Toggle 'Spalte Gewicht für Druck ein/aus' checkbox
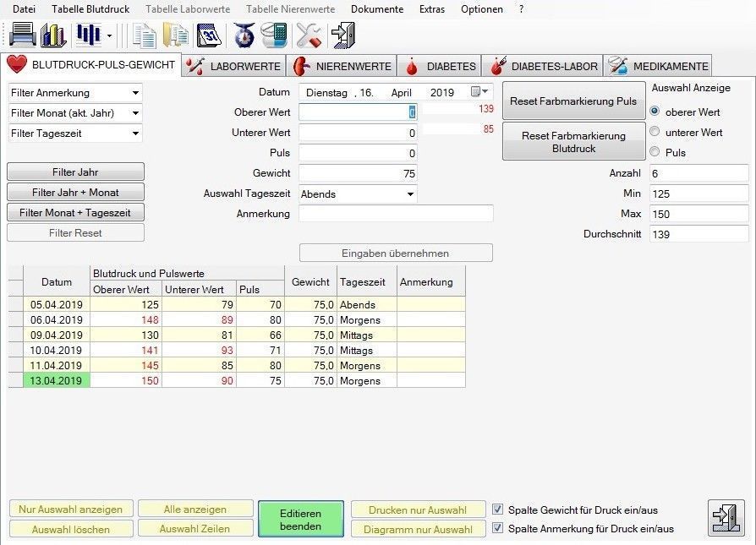This screenshot has height=545, width=756. pos(498,510)
